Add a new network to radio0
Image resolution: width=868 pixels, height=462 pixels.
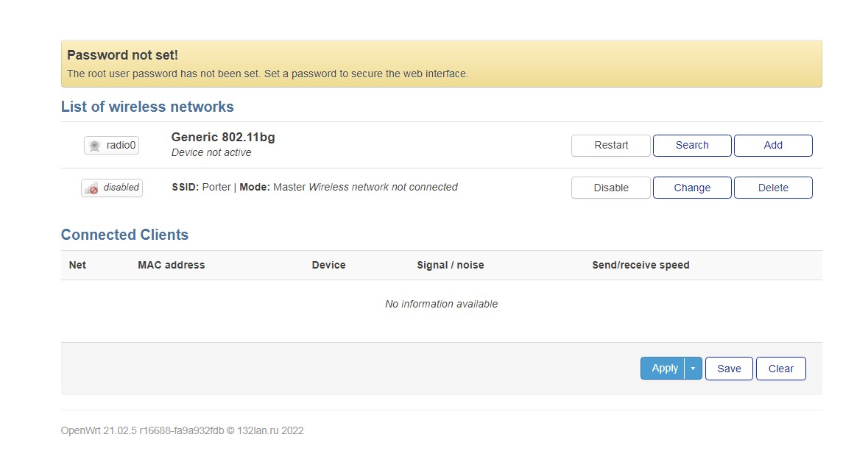pos(773,145)
